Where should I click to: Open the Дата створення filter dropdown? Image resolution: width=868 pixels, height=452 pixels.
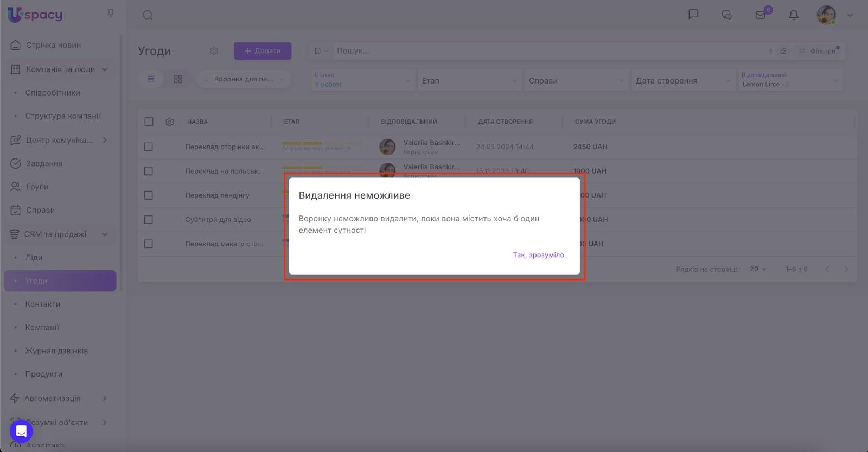(684, 80)
